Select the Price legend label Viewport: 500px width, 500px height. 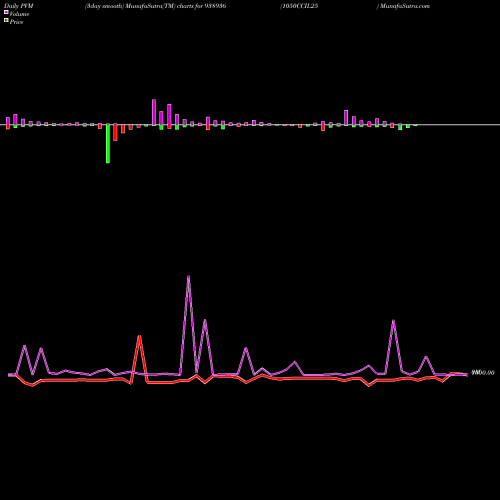[x=16, y=22]
